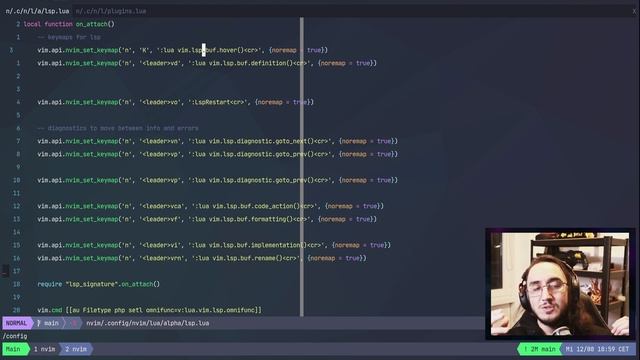Viewport: 640px width, 360px height.
Task: Click the <leader>vi implementation keymap line
Action: [214, 245]
